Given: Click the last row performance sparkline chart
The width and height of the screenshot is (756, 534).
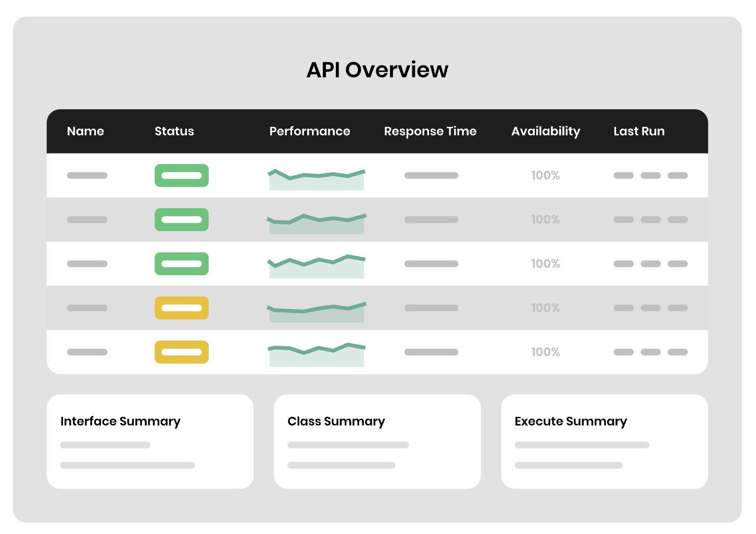Looking at the screenshot, I should tap(316, 355).
